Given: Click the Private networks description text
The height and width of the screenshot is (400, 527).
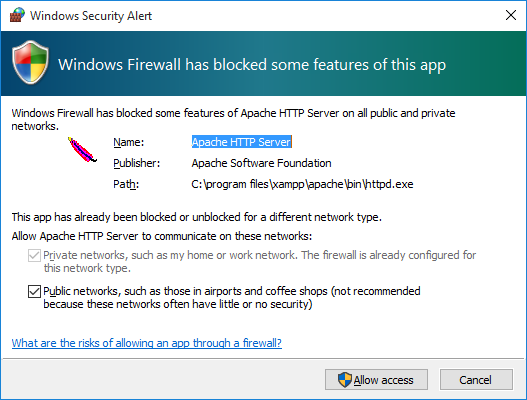Looking at the screenshot, I should [259, 262].
